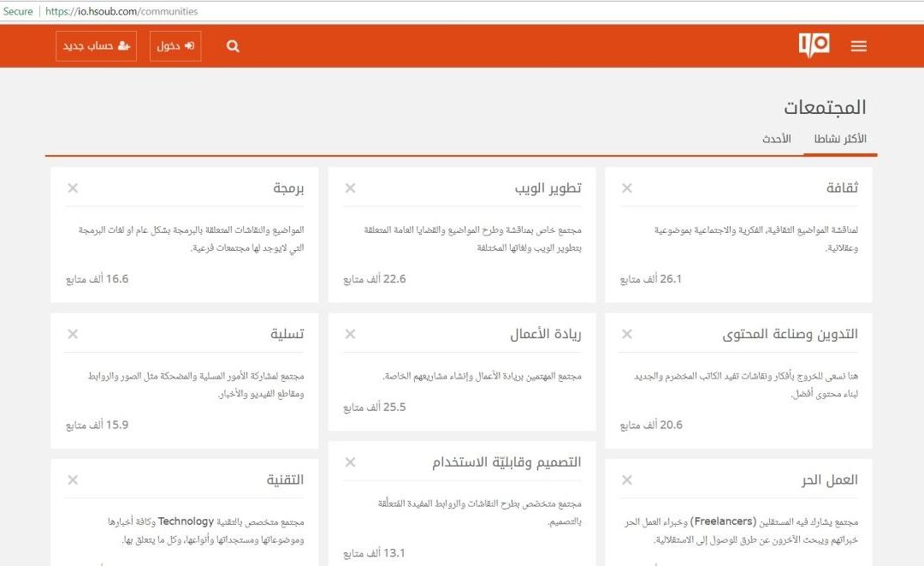Click the browser address bar URL

[x=121, y=11]
